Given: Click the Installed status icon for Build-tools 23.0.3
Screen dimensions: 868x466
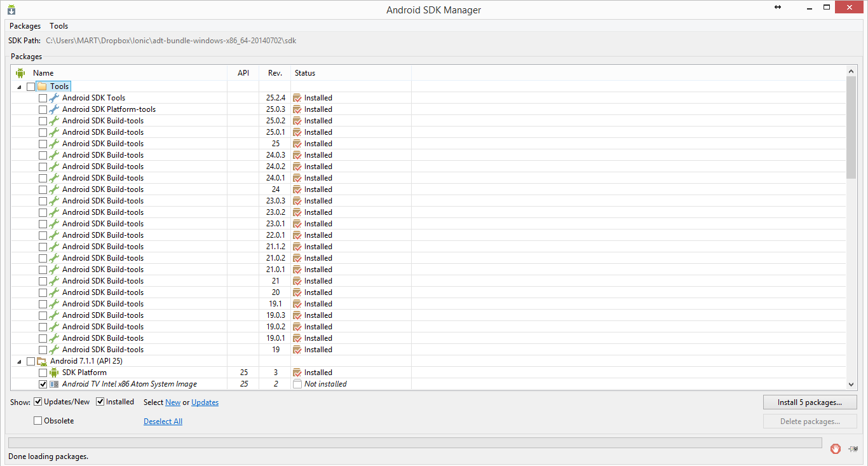Looking at the screenshot, I should pos(297,201).
